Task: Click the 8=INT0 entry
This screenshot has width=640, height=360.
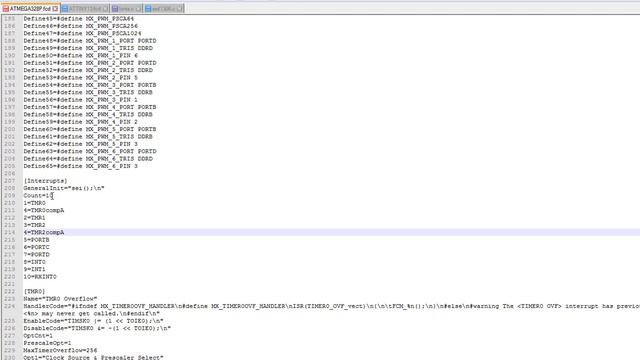Action: 34,262
